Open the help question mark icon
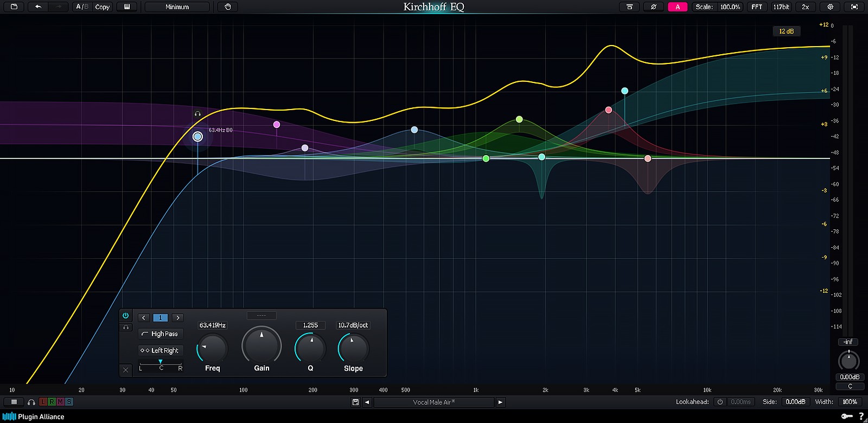This screenshot has width=868, height=423. (861, 416)
